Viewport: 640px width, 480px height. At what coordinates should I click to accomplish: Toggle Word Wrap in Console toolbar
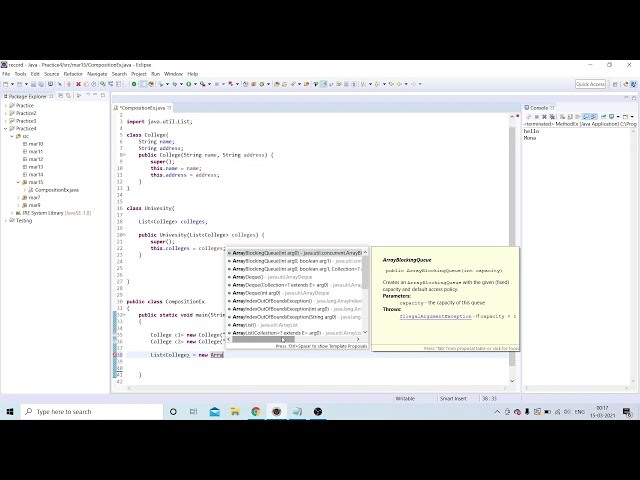pos(578,117)
